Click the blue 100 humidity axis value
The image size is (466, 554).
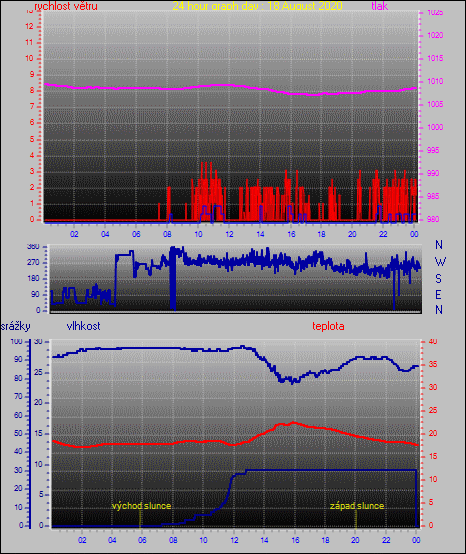click(x=16, y=341)
